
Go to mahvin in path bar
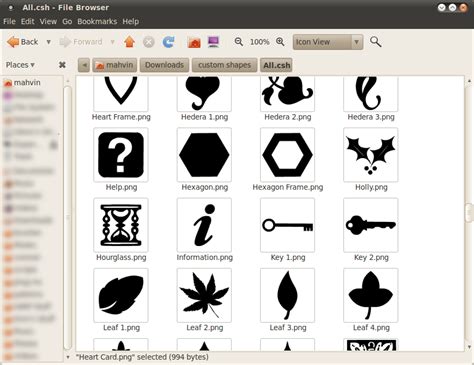115,65
